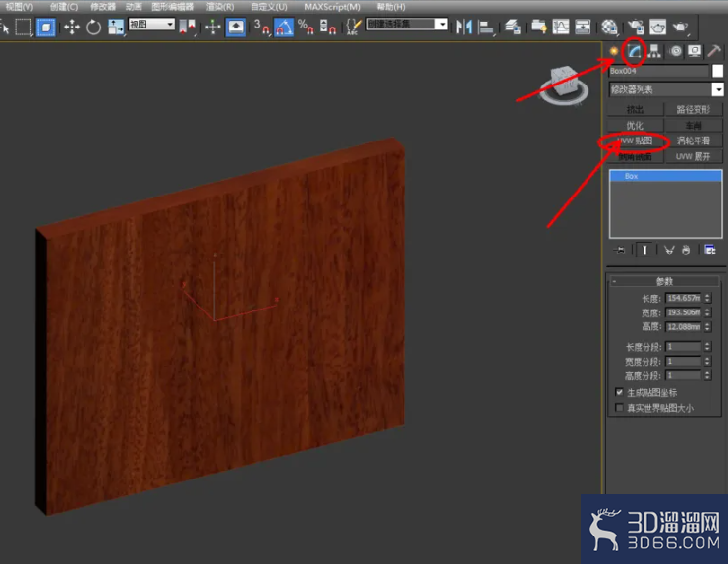Click the Select and Manipulate icon

pyautogui.click(x=213, y=27)
